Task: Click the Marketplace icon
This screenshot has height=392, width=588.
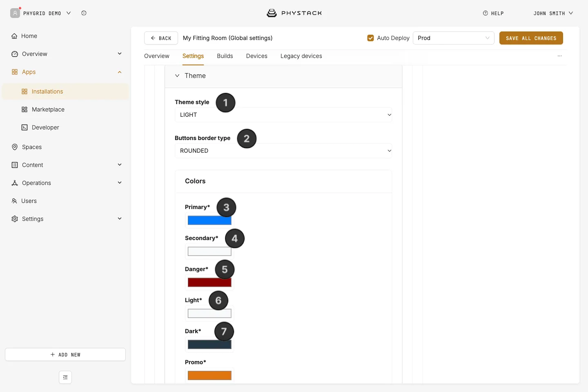Action: [24, 109]
